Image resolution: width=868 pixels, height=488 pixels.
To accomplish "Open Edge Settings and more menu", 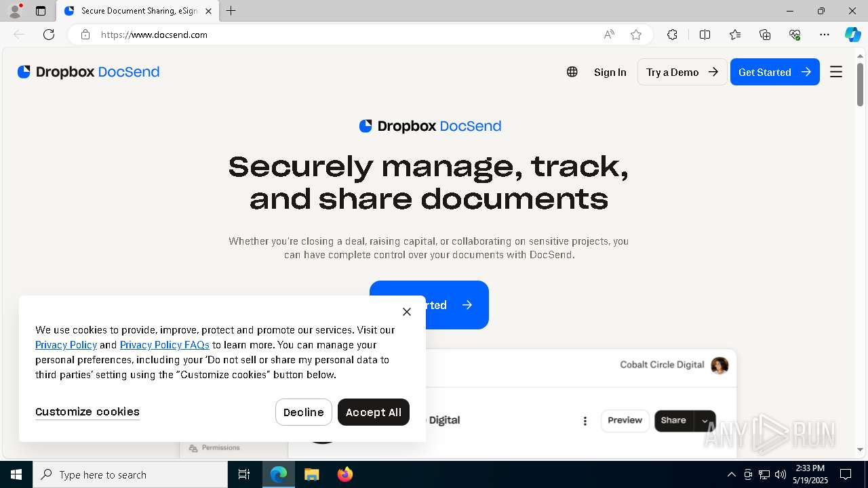I will 825,35.
